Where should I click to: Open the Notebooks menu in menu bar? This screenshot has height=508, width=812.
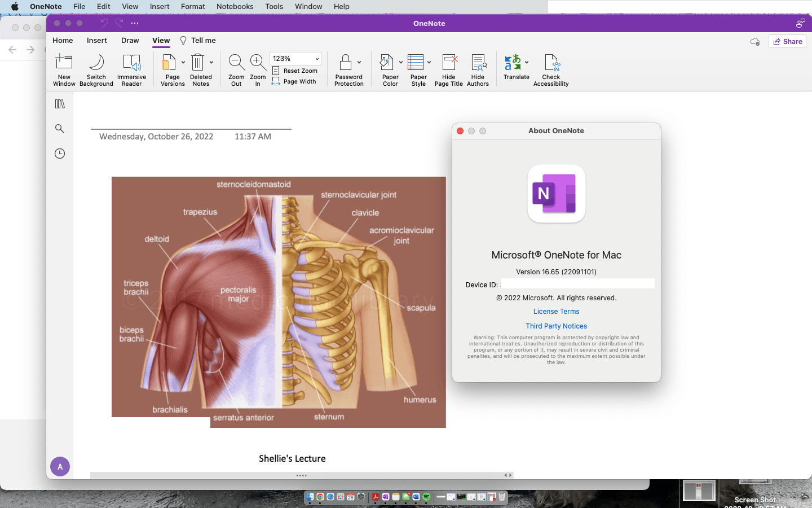coord(235,7)
